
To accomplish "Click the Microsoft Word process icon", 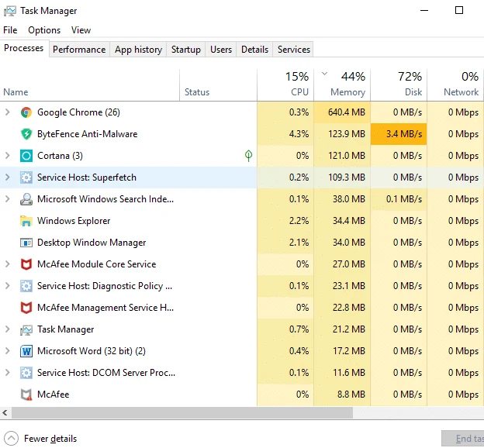I will [x=26, y=351].
